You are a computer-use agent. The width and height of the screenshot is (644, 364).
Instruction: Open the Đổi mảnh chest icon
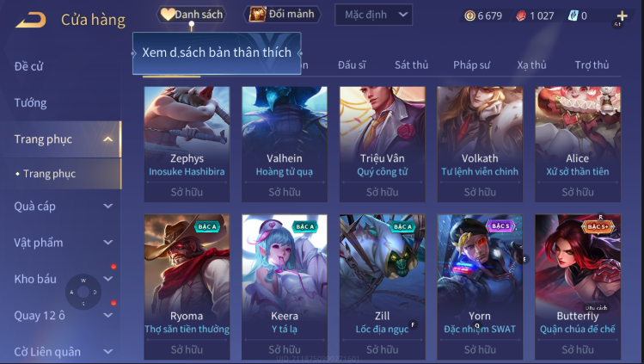click(258, 15)
